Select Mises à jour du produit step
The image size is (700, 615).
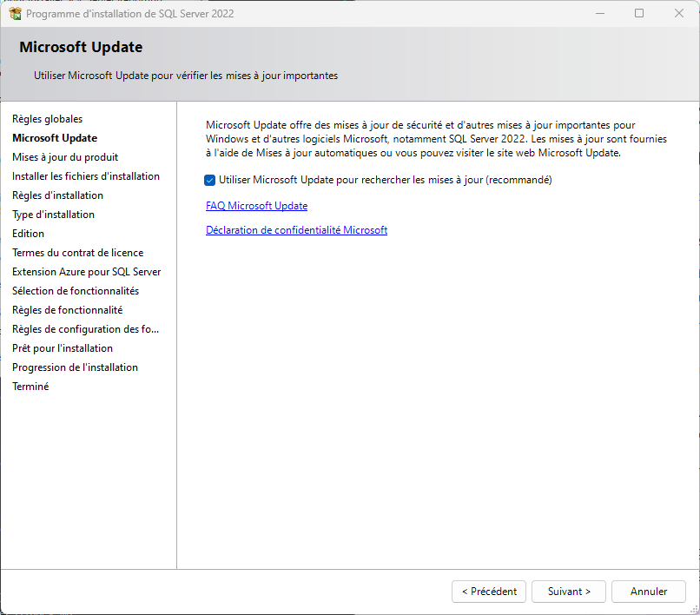coord(65,157)
